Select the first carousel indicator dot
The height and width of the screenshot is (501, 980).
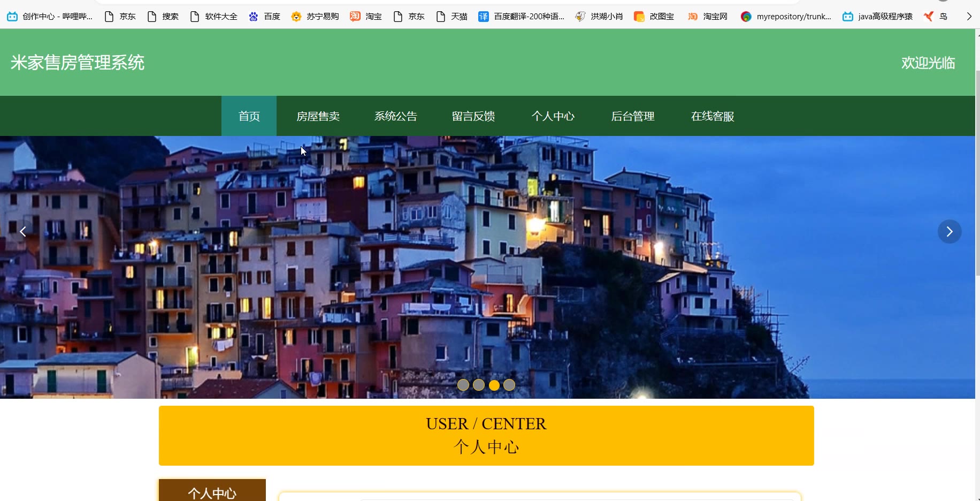click(463, 385)
